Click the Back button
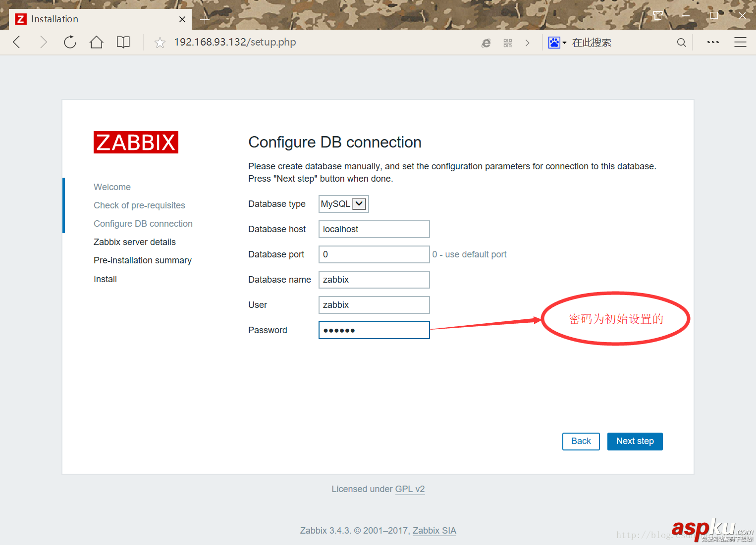This screenshot has width=756, height=545. (x=581, y=441)
